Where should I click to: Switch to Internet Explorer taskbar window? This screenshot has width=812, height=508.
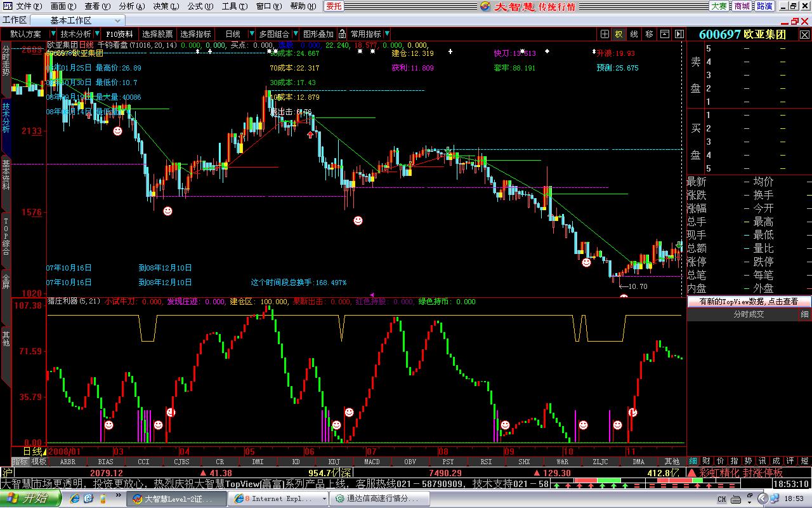tap(278, 499)
